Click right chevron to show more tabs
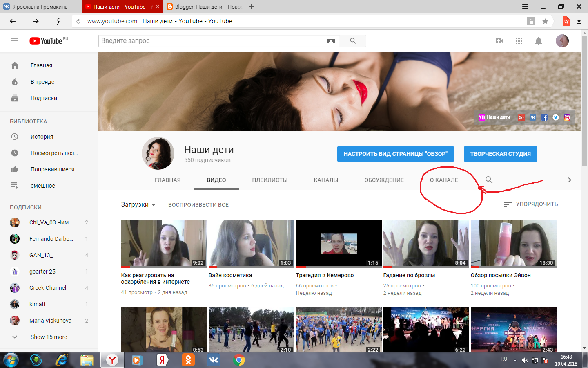Image resolution: width=588 pixels, height=368 pixels. pos(570,180)
